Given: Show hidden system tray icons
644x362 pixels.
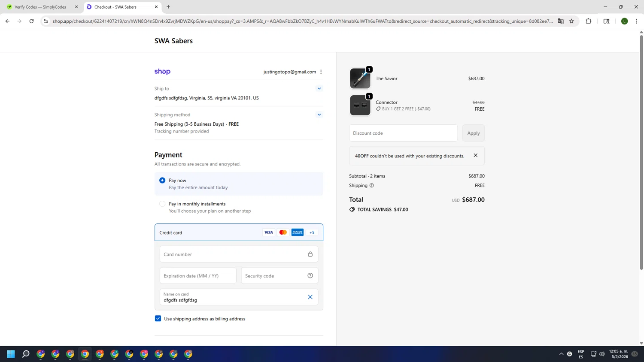Looking at the screenshot, I should (561, 354).
